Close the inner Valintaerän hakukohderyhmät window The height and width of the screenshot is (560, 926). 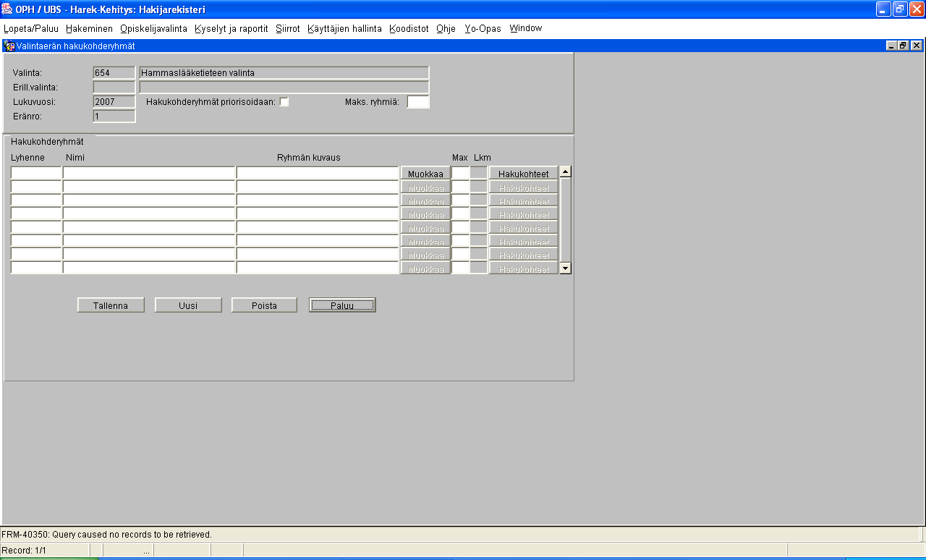point(916,46)
